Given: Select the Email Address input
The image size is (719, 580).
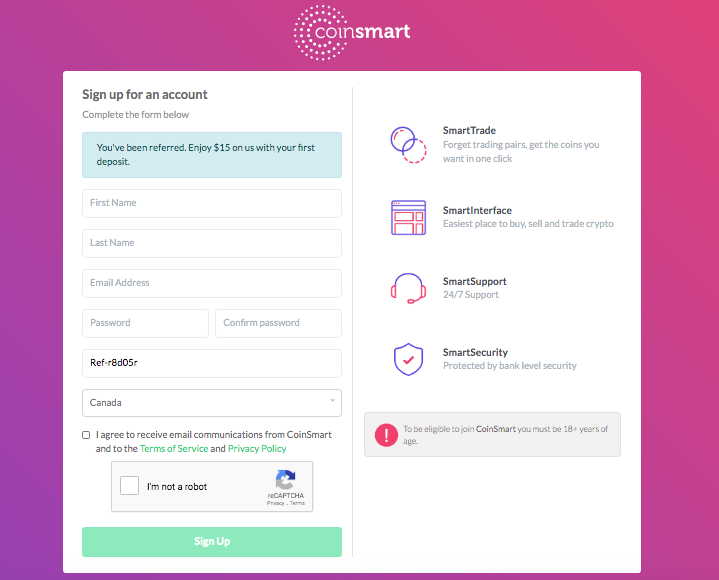Looking at the screenshot, I should click(x=212, y=283).
